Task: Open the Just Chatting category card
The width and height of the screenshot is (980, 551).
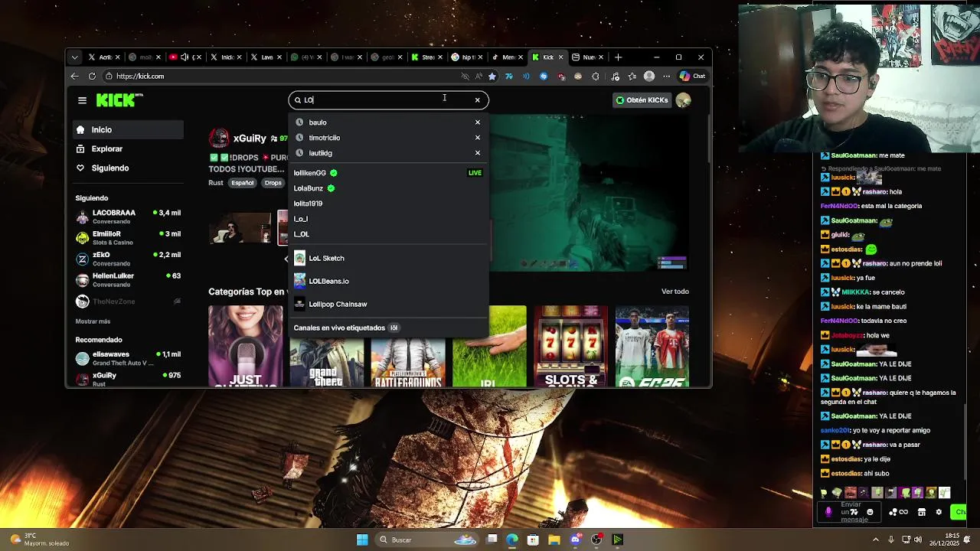Action: click(245, 346)
